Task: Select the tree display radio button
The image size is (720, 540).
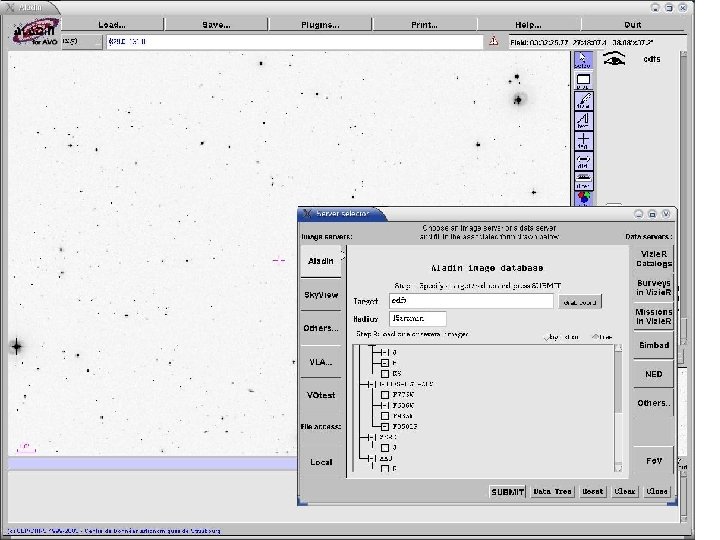Action: [595, 337]
